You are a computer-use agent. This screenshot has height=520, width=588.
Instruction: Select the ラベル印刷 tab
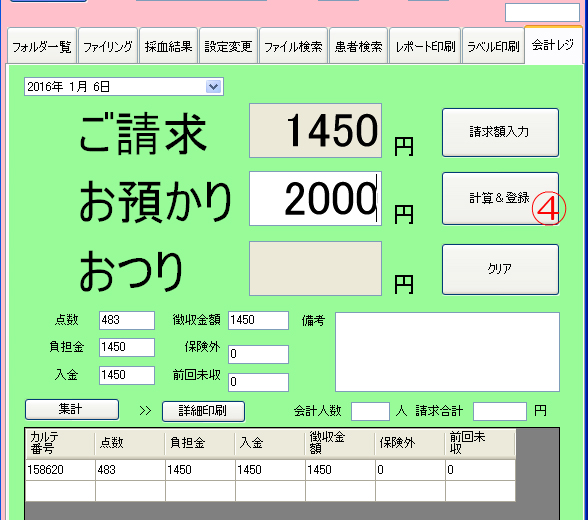[x=493, y=46]
